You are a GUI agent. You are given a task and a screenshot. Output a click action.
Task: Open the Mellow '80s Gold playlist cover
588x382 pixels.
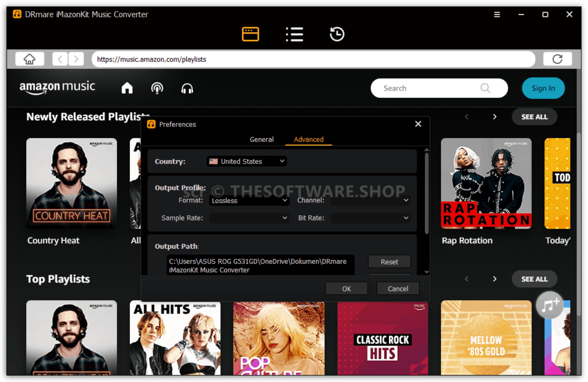pos(486,338)
